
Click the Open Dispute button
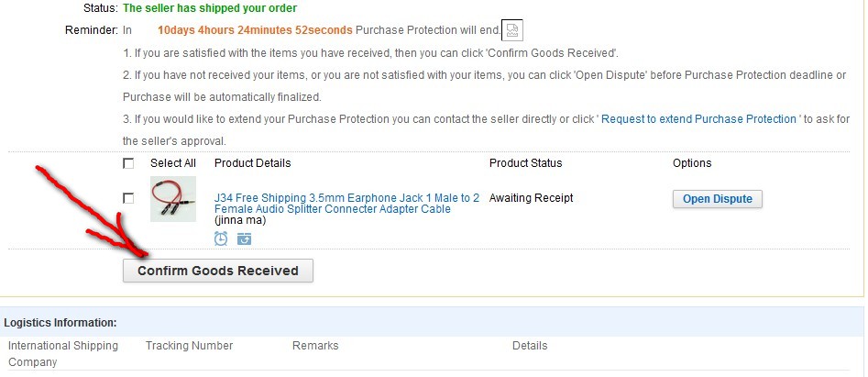pyautogui.click(x=717, y=199)
